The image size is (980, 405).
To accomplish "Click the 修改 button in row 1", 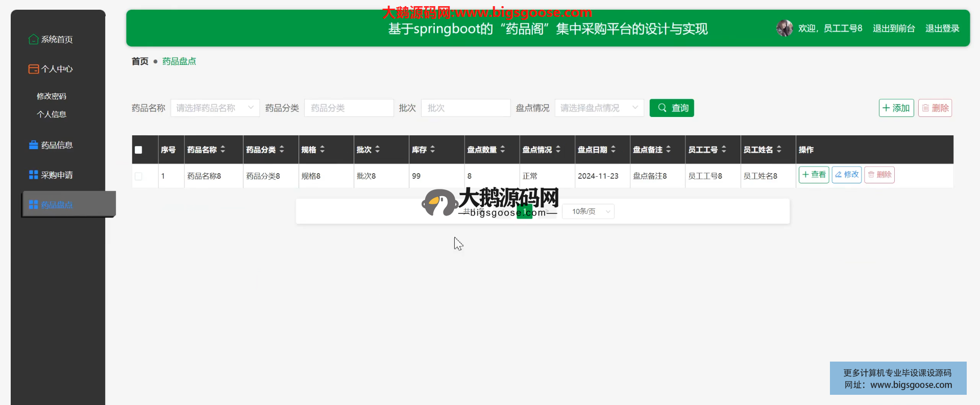I will (x=846, y=175).
